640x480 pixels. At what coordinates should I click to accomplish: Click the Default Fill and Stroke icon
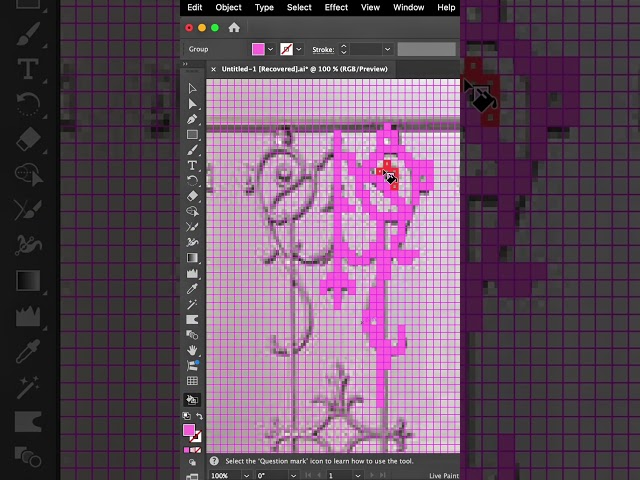(187, 416)
